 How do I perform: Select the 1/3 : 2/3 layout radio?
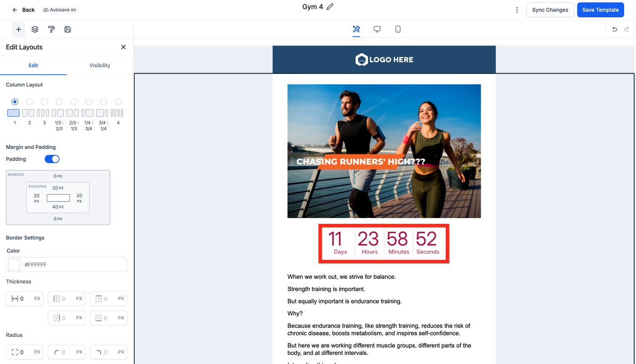pos(59,102)
